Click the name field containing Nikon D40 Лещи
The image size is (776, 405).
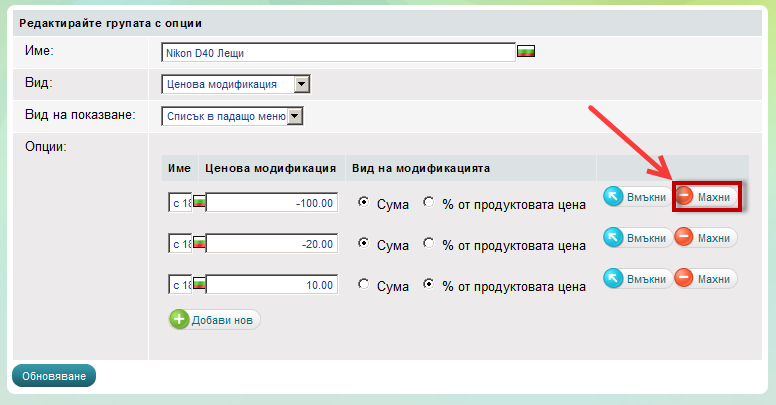[x=338, y=52]
